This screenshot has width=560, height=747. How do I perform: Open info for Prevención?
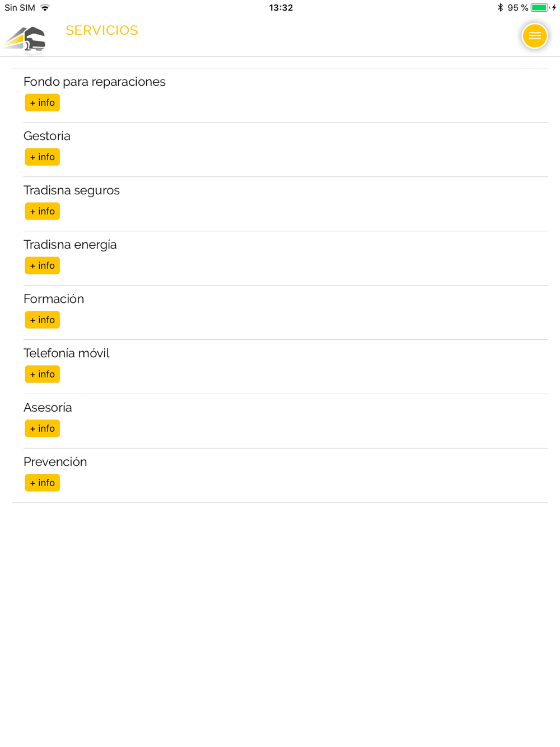(42, 483)
